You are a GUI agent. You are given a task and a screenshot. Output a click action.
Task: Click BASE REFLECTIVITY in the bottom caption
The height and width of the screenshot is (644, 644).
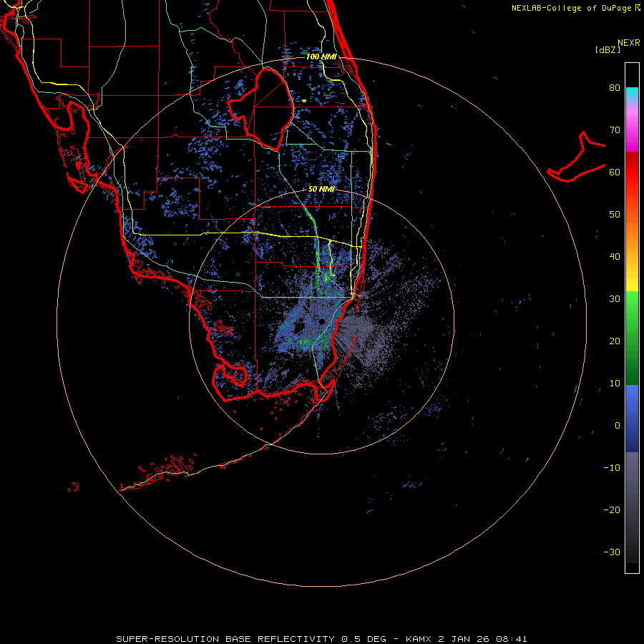point(280,639)
